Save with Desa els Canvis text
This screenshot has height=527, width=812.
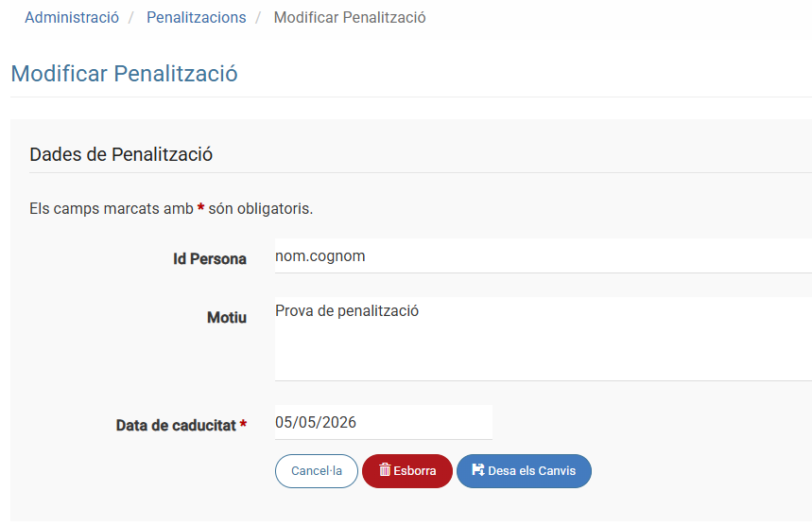[x=531, y=470]
